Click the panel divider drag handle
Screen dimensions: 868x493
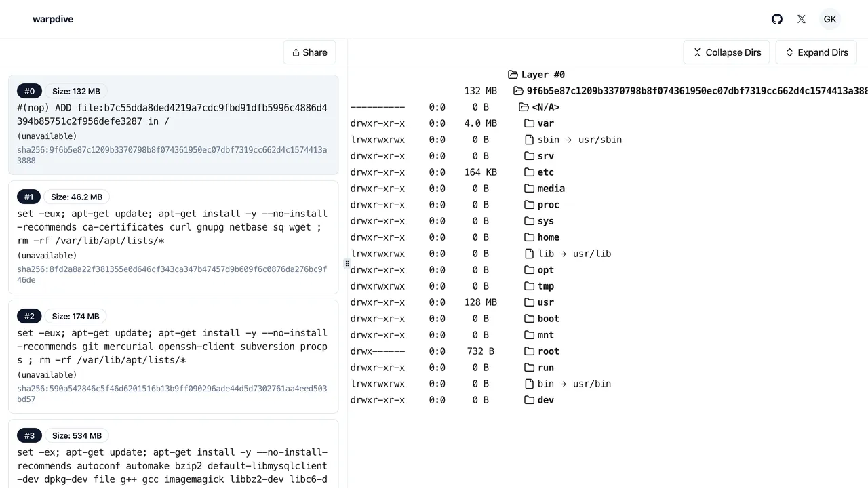pos(347,263)
